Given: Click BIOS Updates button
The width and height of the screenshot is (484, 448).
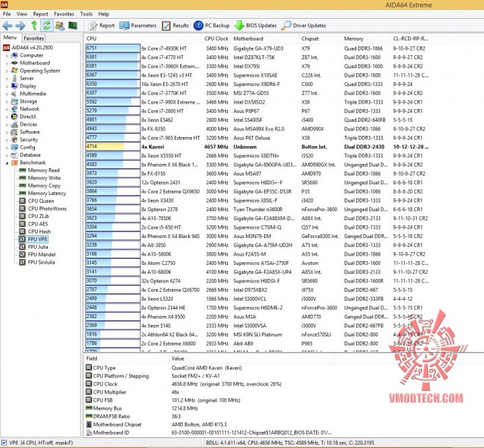Looking at the screenshot, I should [255, 26].
